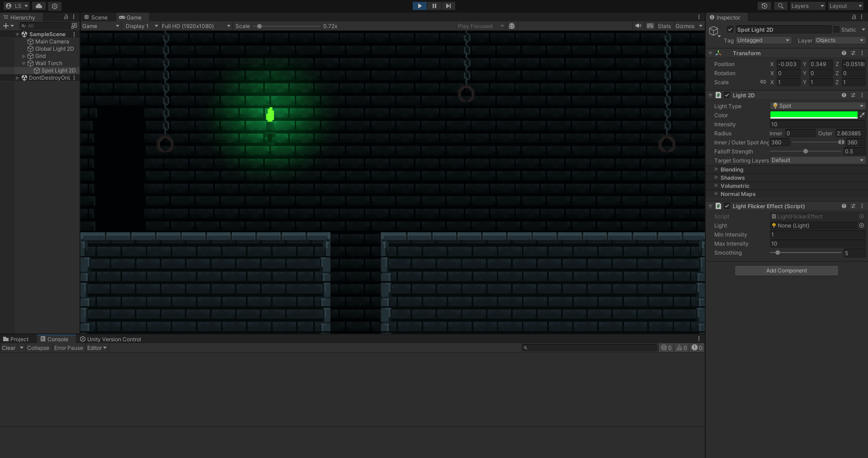Open the Light Type Spot dropdown
Image resolution: width=868 pixels, height=458 pixels.
point(818,106)
